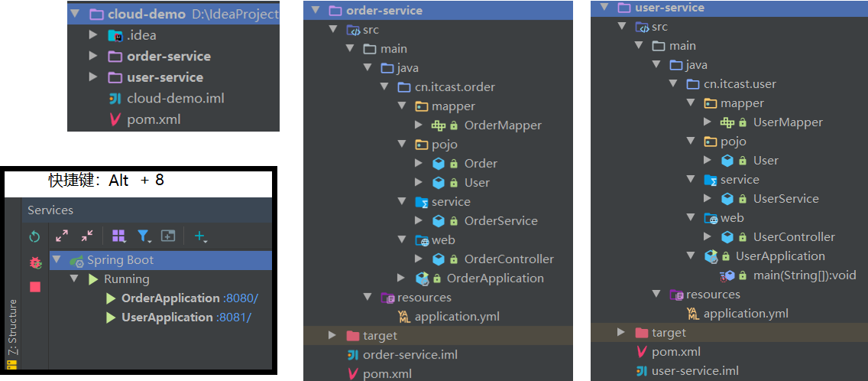Open the Filter icon in Services toolbar
The width and height of the screenshot is (868, 381).
point(144,236)
